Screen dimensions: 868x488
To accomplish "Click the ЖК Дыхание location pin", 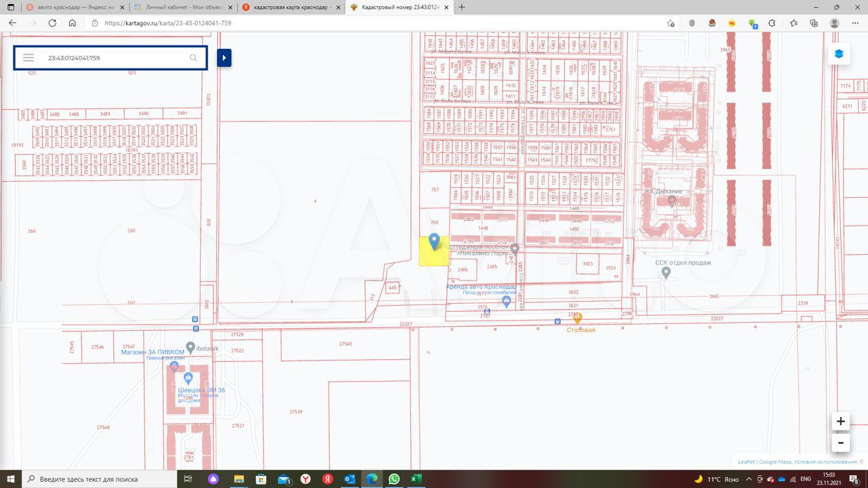I will [671, 201].
